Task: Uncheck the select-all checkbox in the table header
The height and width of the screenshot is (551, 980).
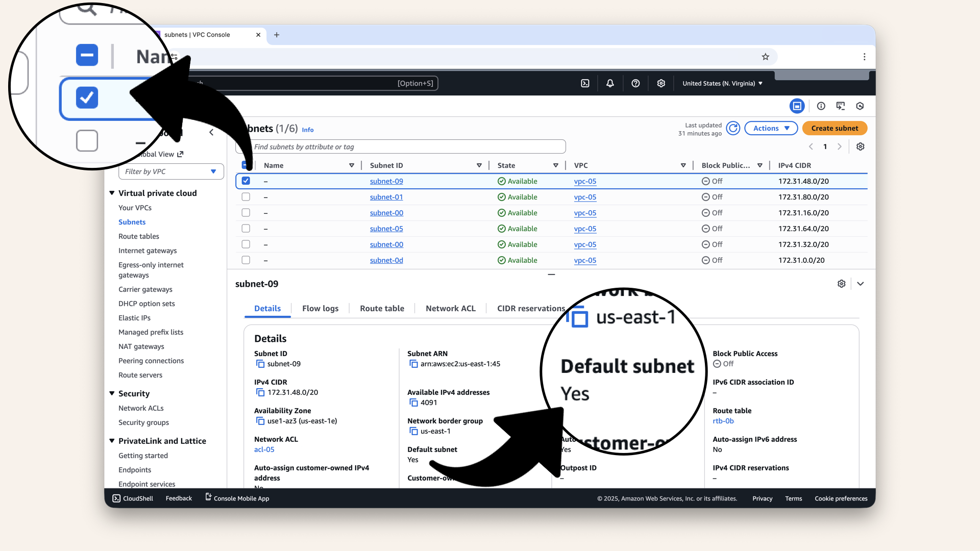Action: coord(246,165)
